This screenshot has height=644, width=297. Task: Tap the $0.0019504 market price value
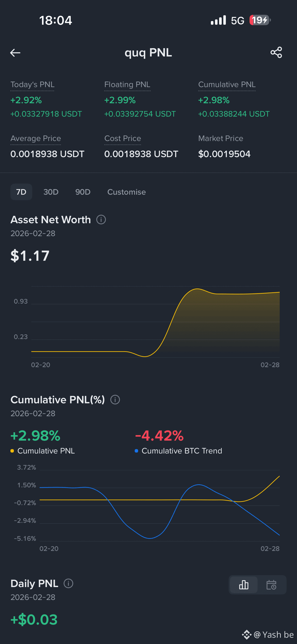(x=224, y=154)
